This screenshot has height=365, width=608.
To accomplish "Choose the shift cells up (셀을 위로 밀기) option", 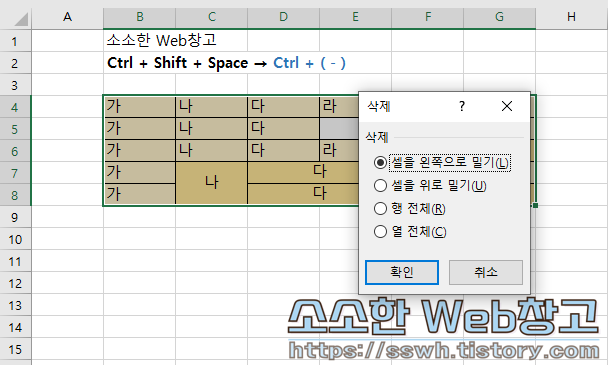I will [430, 186].
